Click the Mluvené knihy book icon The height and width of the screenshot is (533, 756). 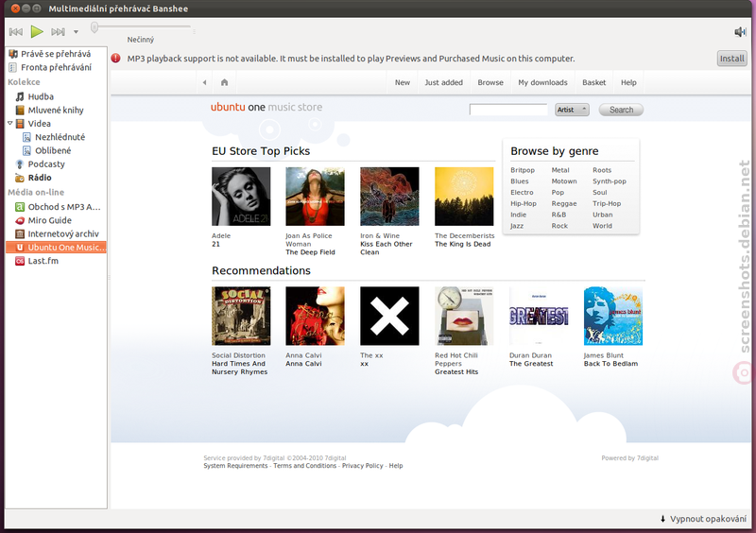tap(20, 110)
